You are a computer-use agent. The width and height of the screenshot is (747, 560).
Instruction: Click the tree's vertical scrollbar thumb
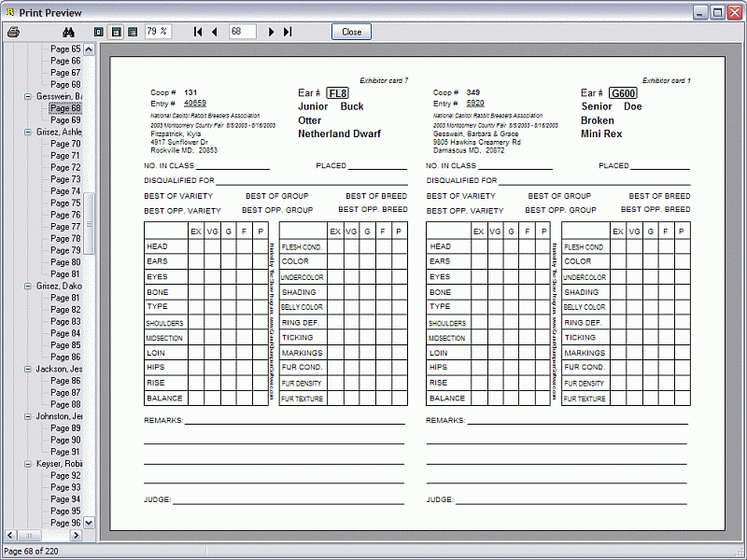coord(89,223)
